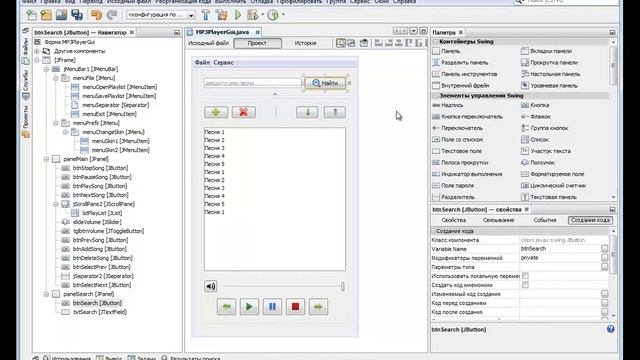Toggle the generate mnemonics code checkbox
The width and height of the screenshot is (640, 360).
tap(525, 285)
